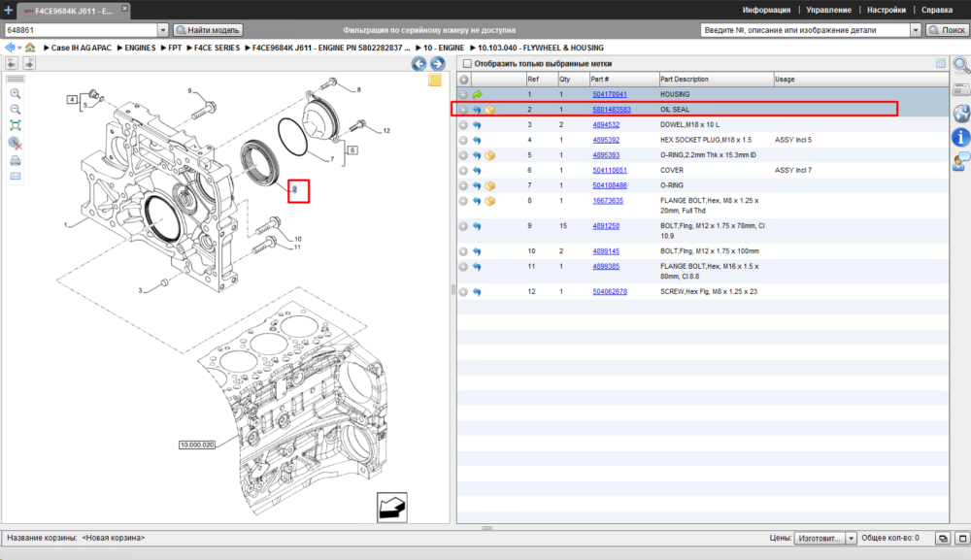
Task: Expand the serial number 648861 dropdown
Action: (163, 30)
